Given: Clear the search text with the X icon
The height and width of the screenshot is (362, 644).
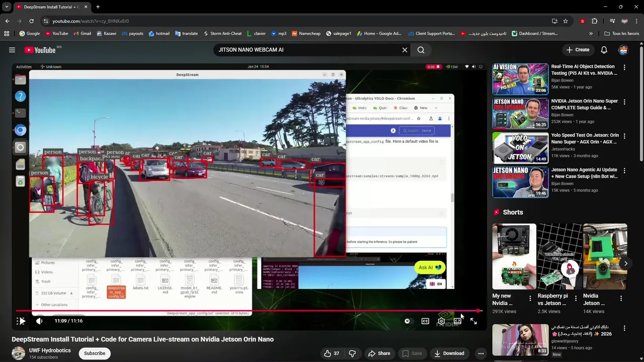Looking at the screenshot, I should [405, 50].
